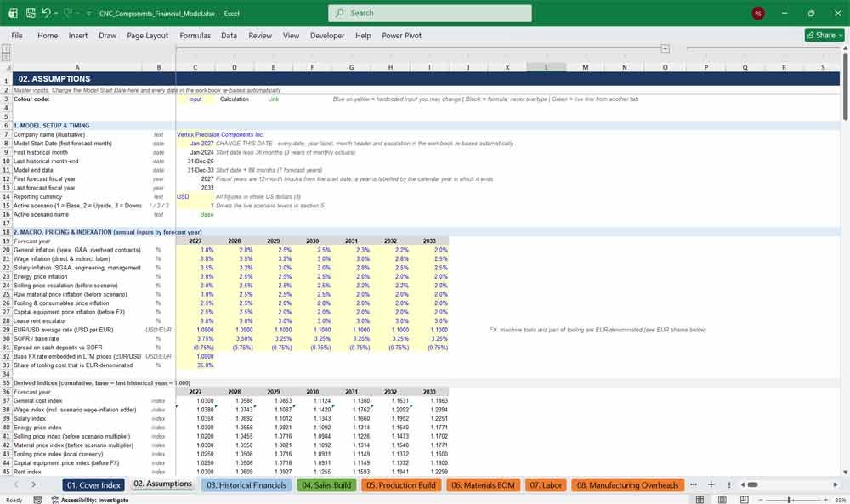Add a new sheet with plus icon
The height and width of the screenshot is (504, 850).
click(711, 484)
